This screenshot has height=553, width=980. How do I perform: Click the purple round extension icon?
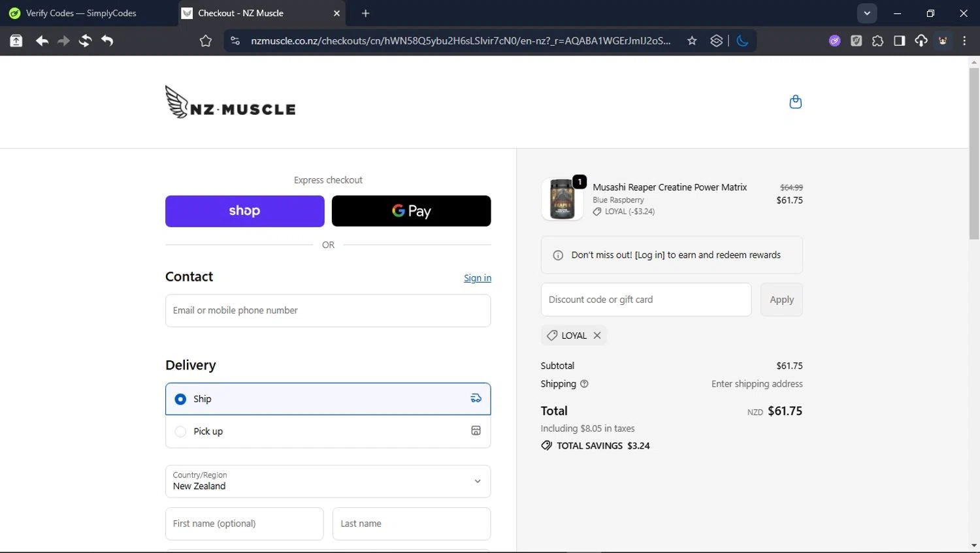pyautogui.click(x=834, y=40)
